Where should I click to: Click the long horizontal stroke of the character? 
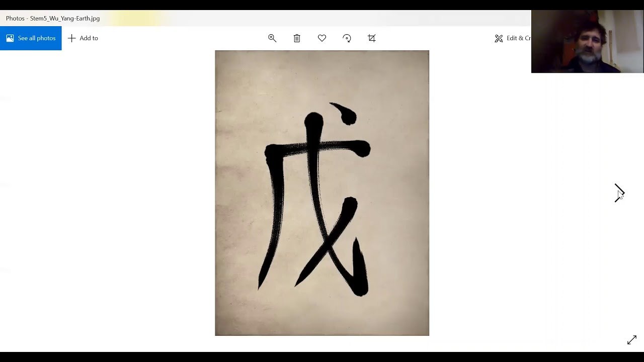pyautogui.click(x=322, y=147)
